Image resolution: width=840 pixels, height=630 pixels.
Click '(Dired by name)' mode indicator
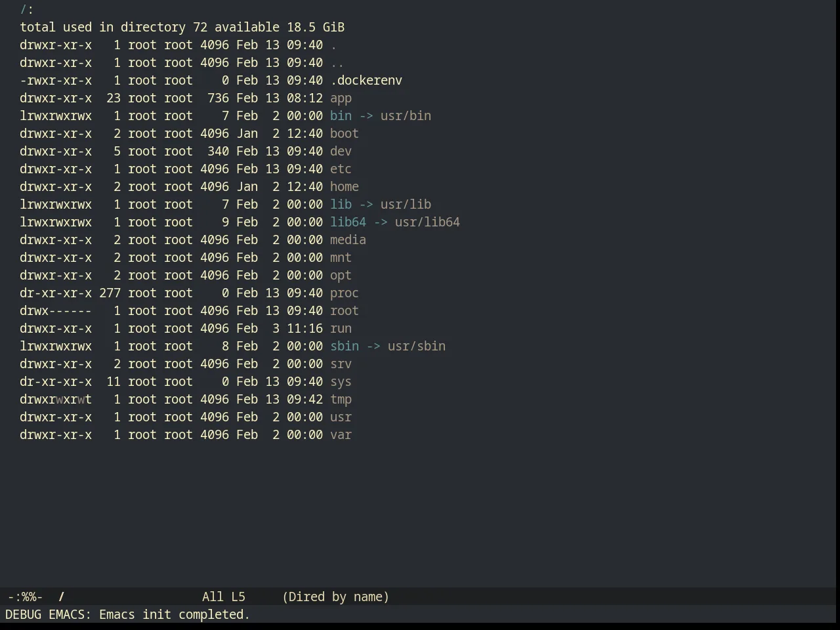(335, 597)
